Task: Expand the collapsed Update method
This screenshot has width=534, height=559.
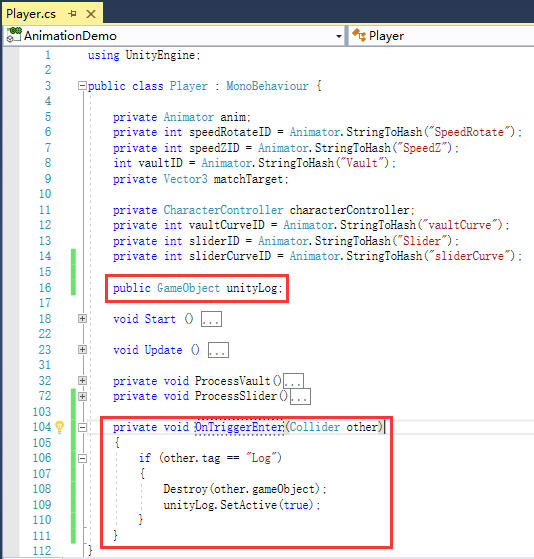Action: pyautogui.click(x=82, y=349)
